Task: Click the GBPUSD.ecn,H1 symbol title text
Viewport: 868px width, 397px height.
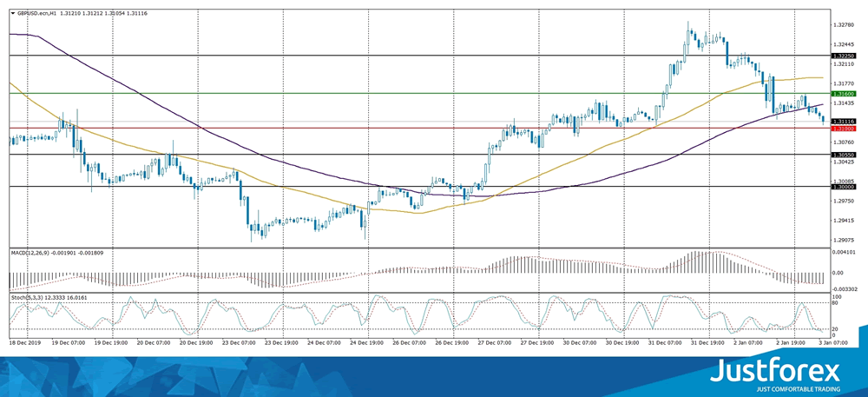Action: point(35,13)
